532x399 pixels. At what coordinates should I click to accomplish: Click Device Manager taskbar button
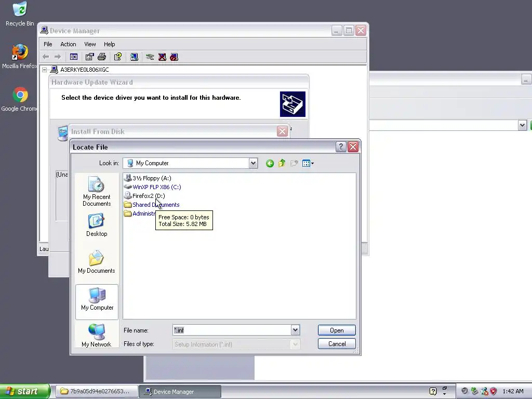pyautogui.click(x=180, y=392)
